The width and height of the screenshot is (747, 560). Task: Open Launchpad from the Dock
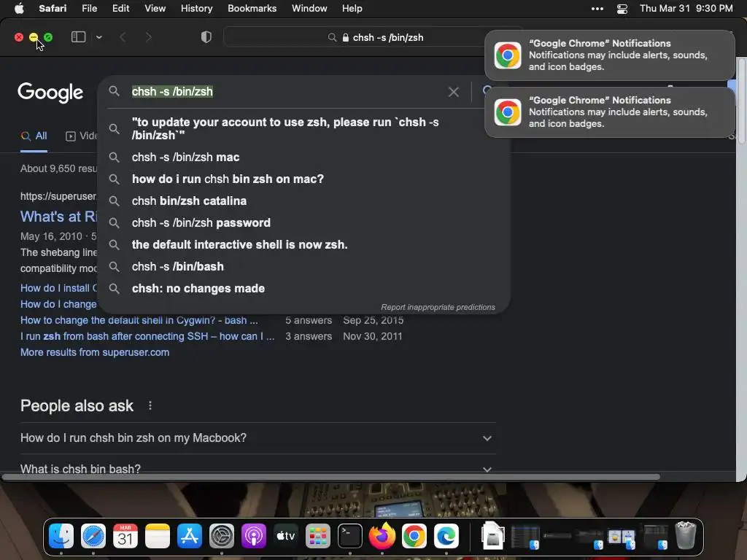[318, 536]
